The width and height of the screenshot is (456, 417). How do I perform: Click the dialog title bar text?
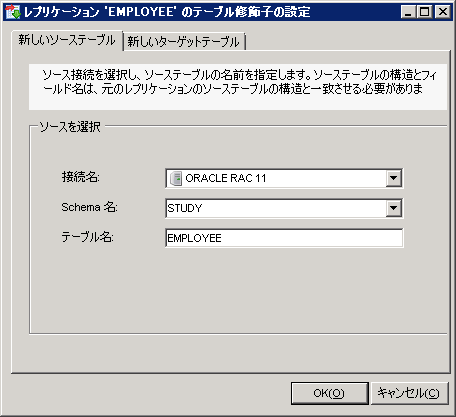(167, 12)
